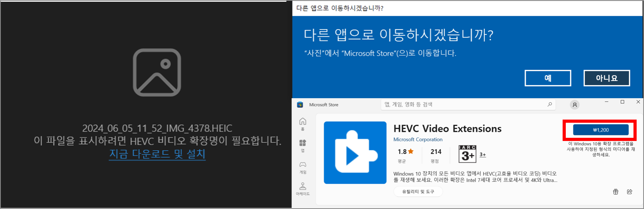Click the gift icon for the app
644x209 pixels.
click(616, 191)
